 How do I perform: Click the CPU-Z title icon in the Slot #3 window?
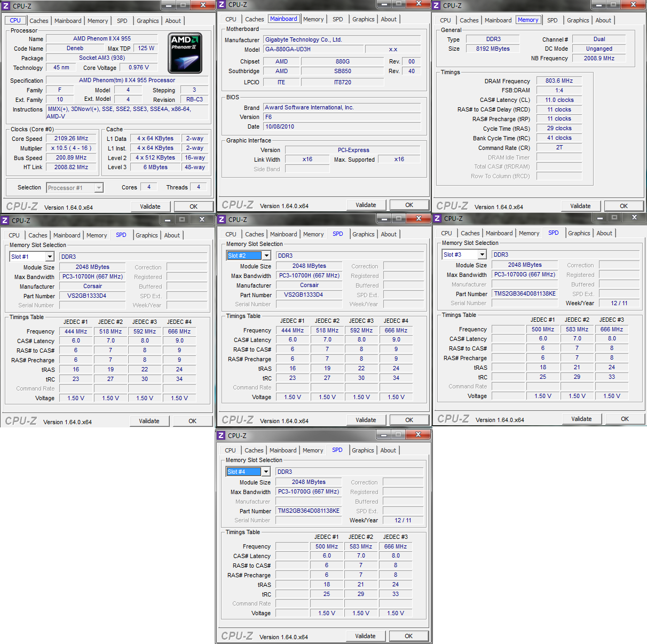(437, 218)
